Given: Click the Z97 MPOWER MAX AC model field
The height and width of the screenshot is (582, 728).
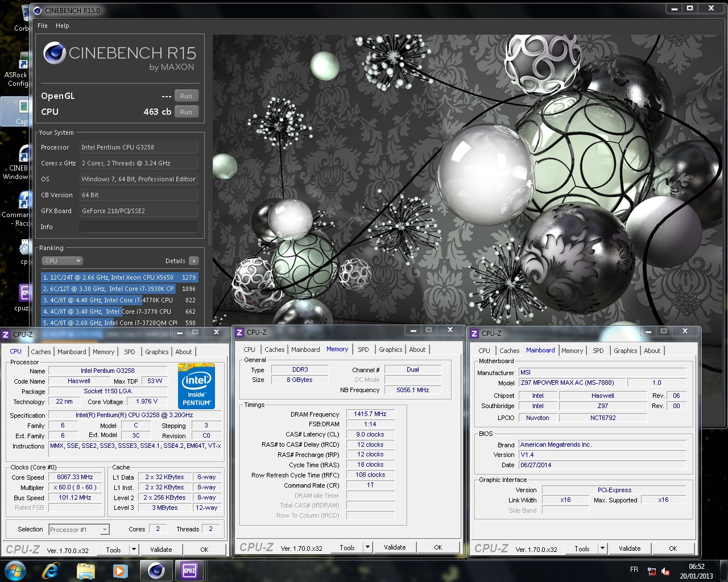Looking at the screenshot, I should tap(573, 383).
